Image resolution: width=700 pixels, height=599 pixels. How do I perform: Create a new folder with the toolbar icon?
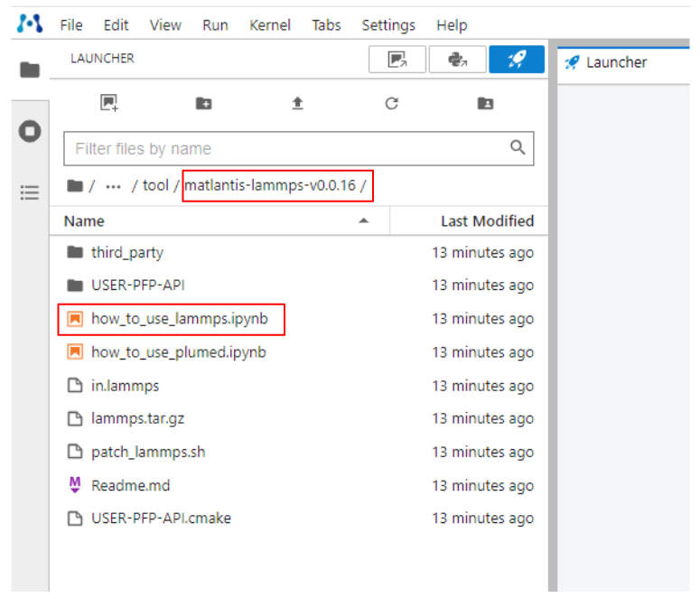coord(204,103)
